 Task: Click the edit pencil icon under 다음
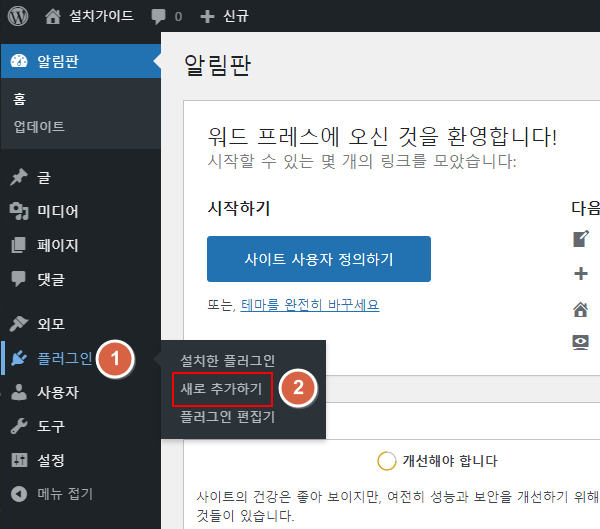click(580, 239)
